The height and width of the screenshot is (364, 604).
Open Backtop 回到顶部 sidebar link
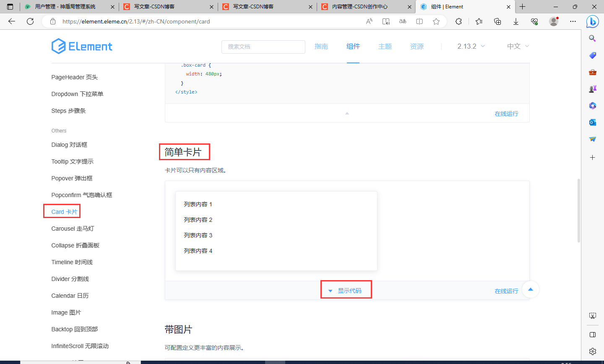tap(75, 329)
